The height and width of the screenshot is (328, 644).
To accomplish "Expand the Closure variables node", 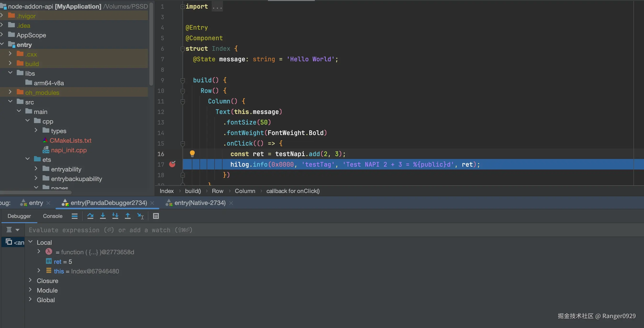I will click(30, 280).
